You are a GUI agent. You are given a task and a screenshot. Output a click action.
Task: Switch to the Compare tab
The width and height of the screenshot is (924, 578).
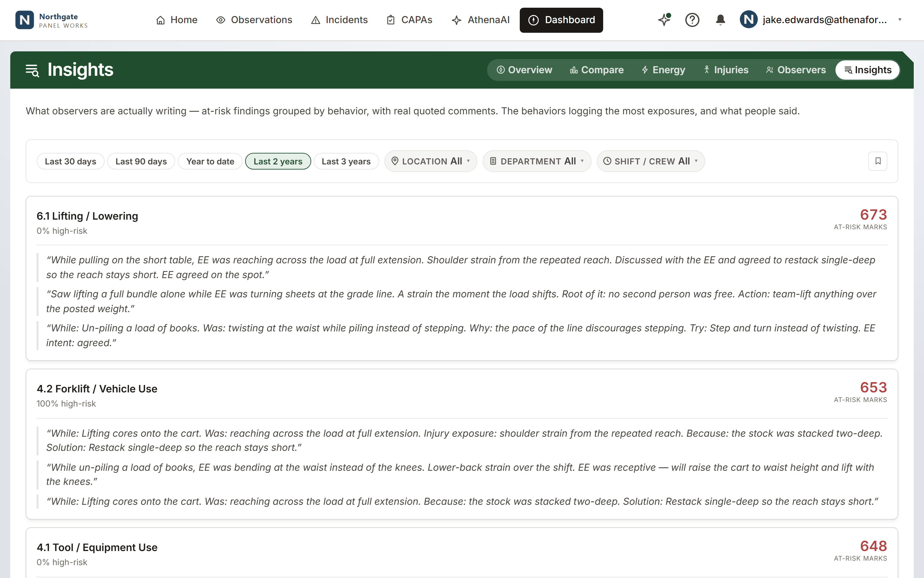(597, 70)
